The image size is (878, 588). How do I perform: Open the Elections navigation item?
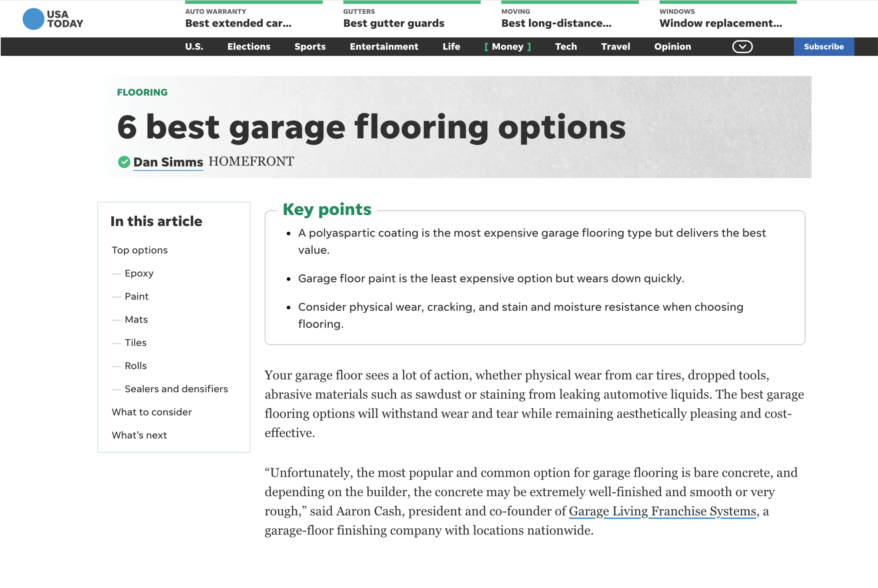coord(249,46)
